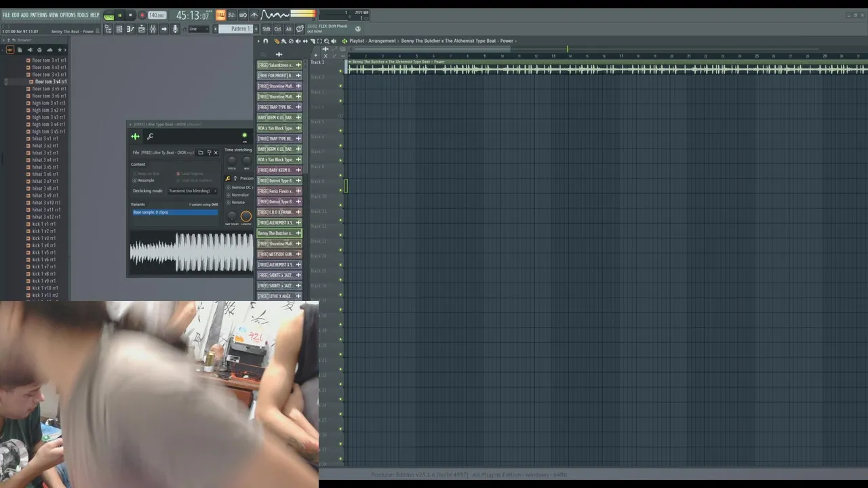Click the plus button next to Pattern 1

click(256, 29)
